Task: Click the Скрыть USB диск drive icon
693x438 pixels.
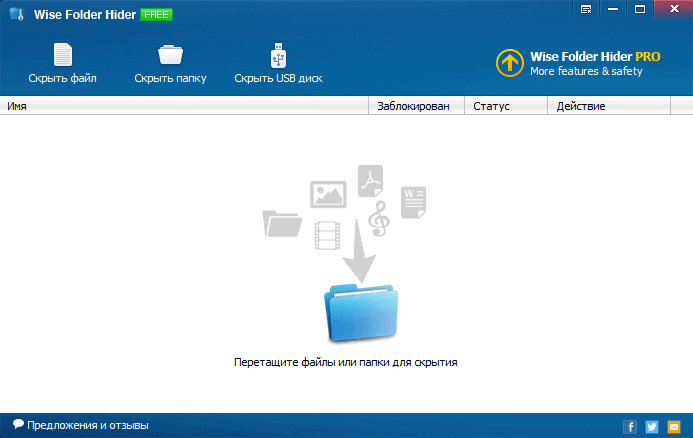Action: pyautogui.click(x=278, y=55)
